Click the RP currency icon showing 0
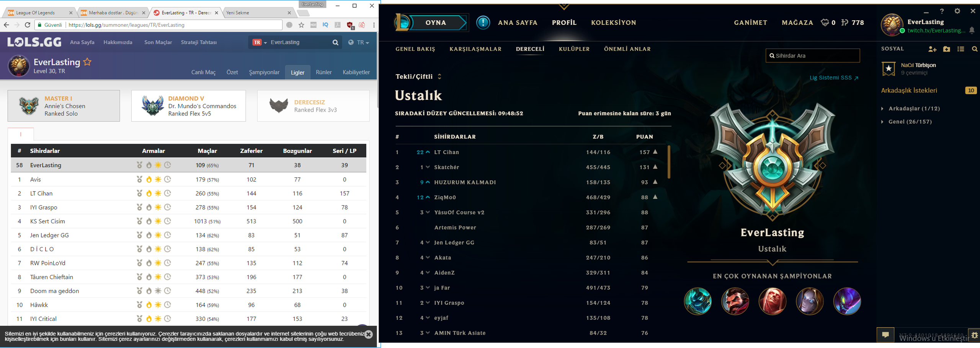 (x=825, y=23)
